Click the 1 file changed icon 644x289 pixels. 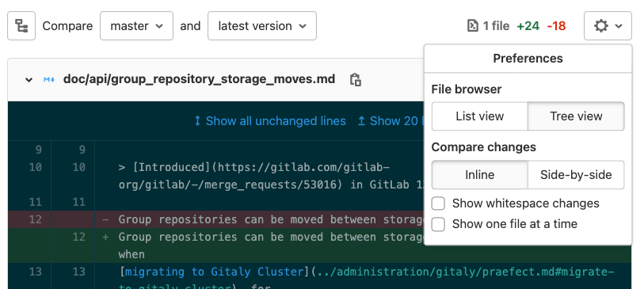click(x=473, y=26)
